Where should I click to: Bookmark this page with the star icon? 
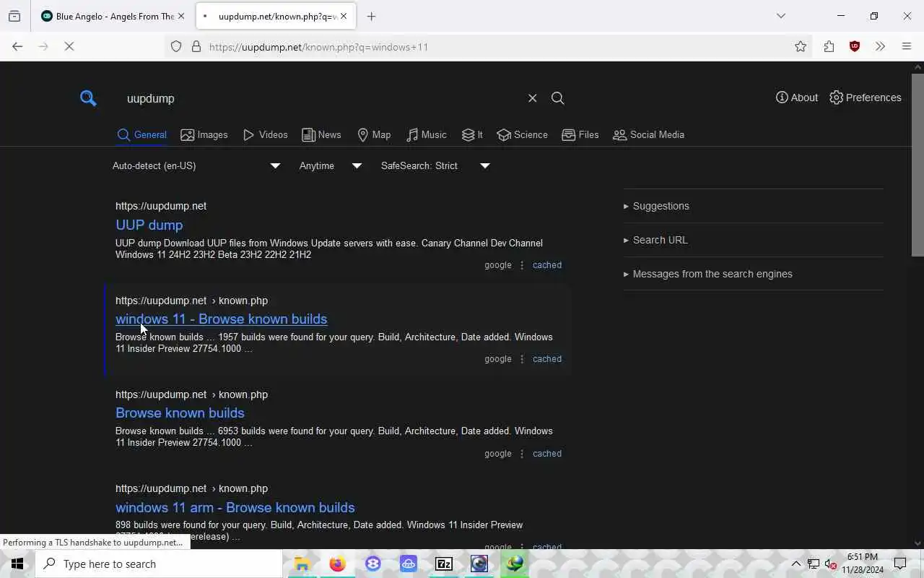[801, 46]
